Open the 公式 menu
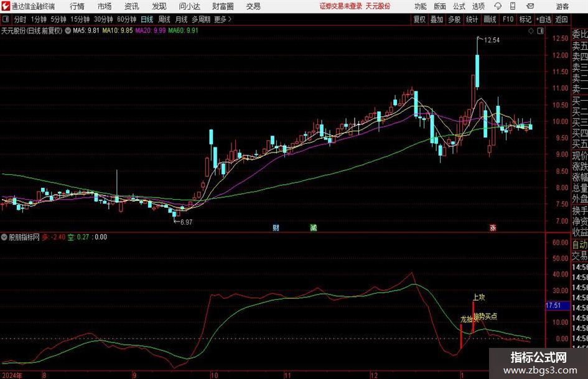 pyautogui.click(x=459, y=6)
